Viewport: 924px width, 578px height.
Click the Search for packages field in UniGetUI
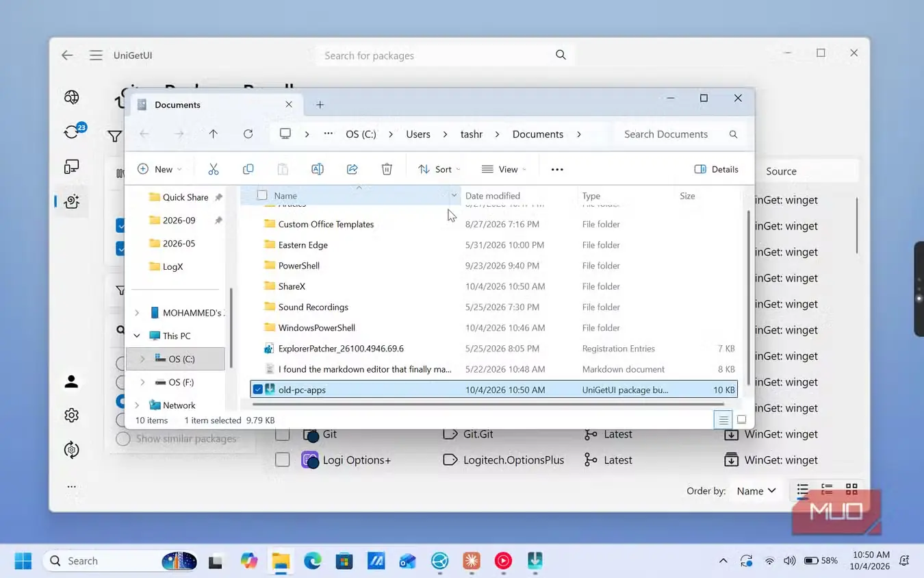[444, 55]
